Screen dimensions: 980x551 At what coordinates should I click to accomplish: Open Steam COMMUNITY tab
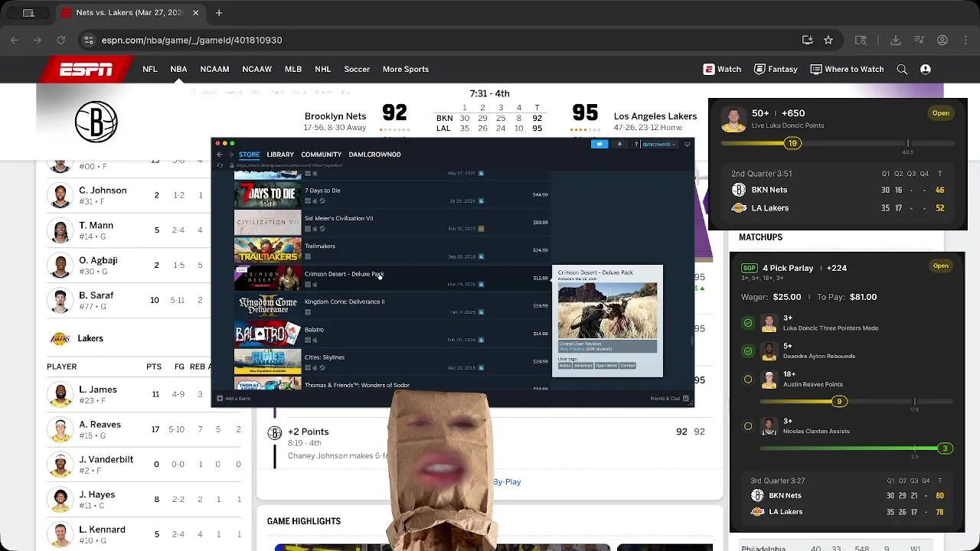coord(321,155)
